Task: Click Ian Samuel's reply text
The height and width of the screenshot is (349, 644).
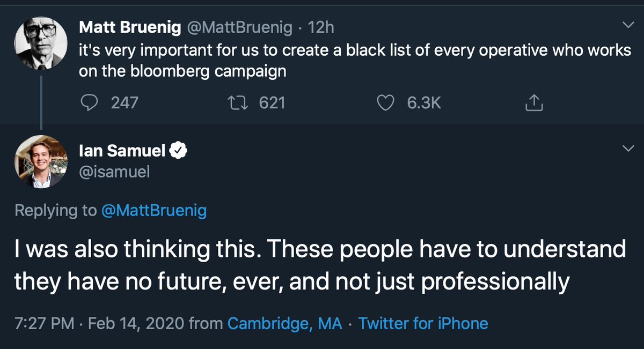Action: (x=319, y=265)
